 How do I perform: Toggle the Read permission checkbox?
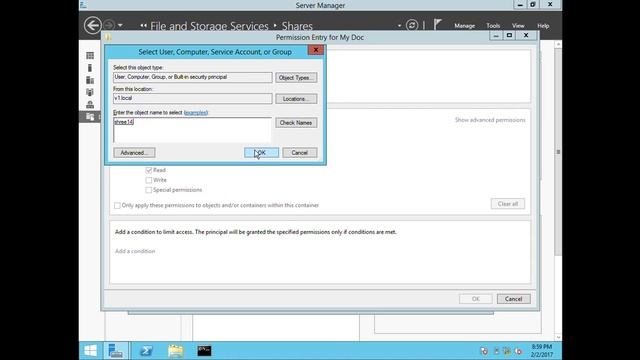(149, 170)
